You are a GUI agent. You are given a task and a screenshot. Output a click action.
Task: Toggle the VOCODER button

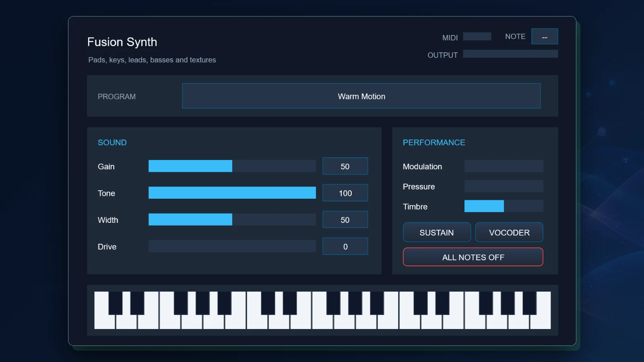click(x=509, y=232)
